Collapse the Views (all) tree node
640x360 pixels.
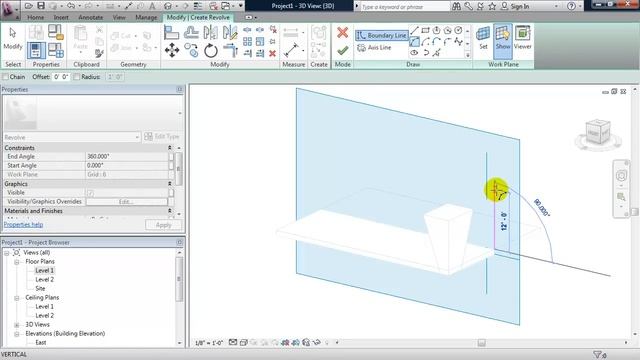coord(7,253)
